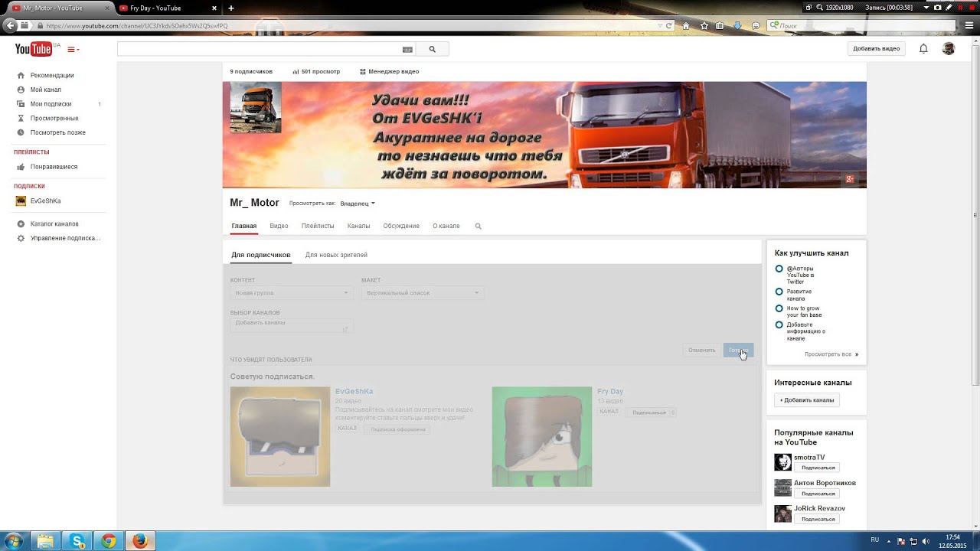The height and width of the screenshot is (551, 980).
Task: Switch to the 'О канале' tab
Action: pos(446,226)
